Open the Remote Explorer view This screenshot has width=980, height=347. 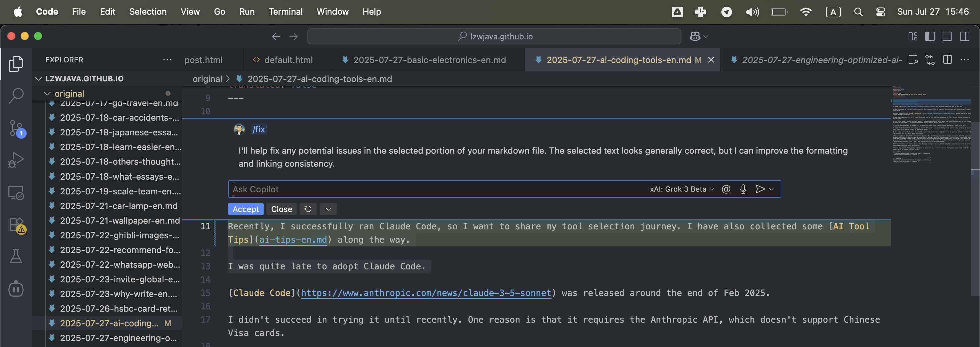16,193
